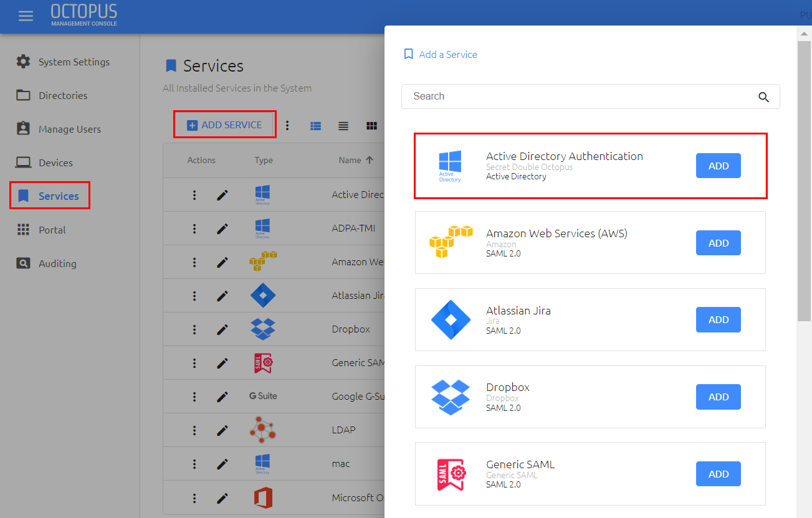Click the Active Directory Authentication card logo
812x518 pixels.
(x=450, y=166)
